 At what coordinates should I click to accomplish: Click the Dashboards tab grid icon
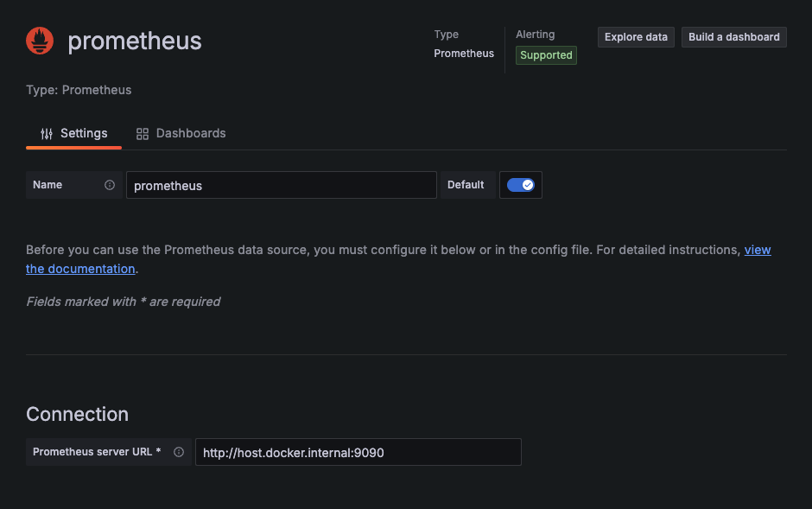[x=143, y=134]
